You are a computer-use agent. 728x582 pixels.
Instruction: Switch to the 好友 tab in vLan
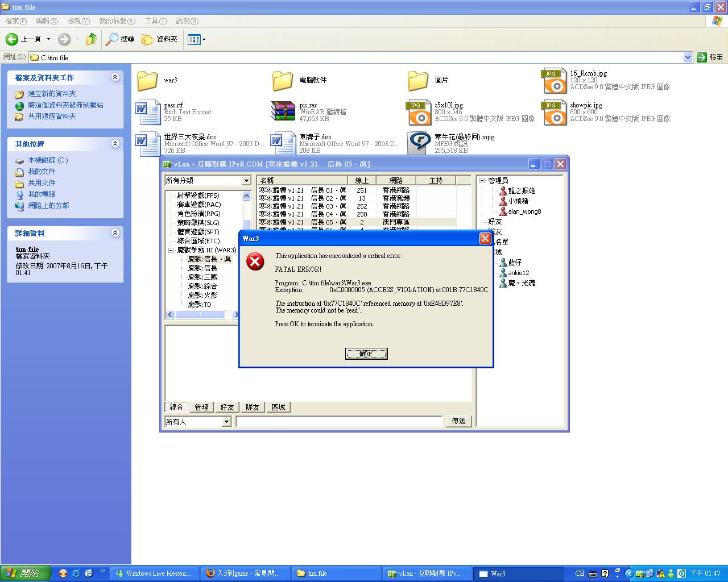pos(227,408)
